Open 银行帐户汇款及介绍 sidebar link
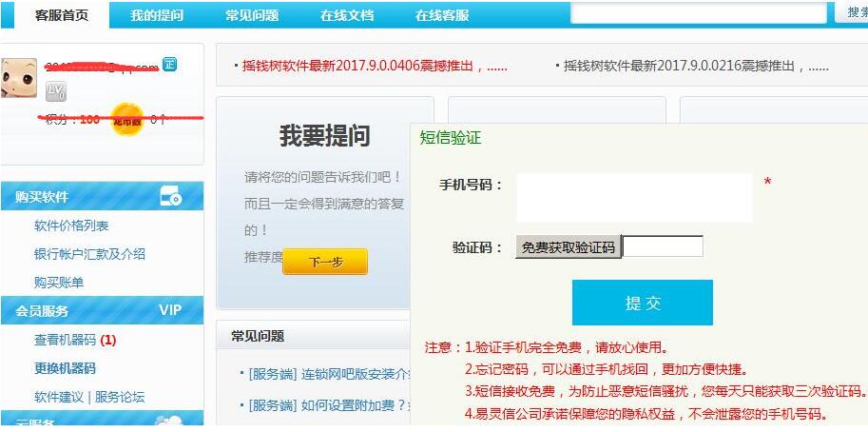868x432 pixels. 89,254
